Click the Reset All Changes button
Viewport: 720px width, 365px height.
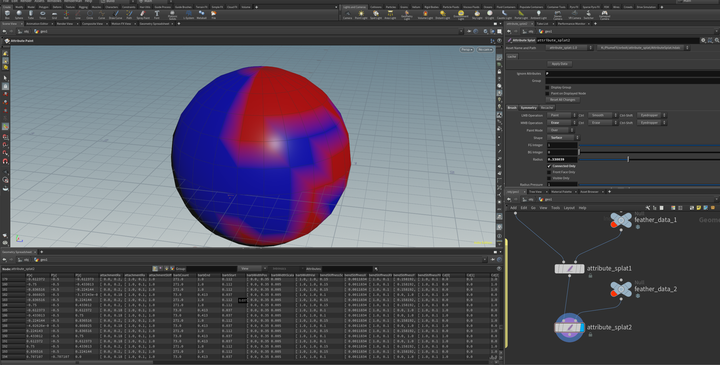point(562,99)
